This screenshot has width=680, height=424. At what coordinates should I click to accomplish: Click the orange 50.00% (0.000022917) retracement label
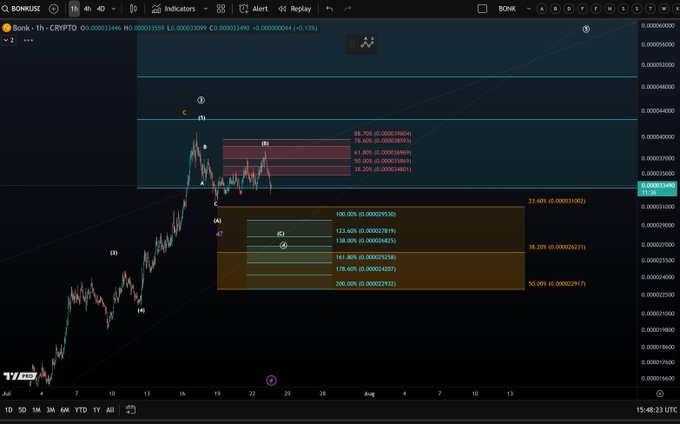pos(557,284)
